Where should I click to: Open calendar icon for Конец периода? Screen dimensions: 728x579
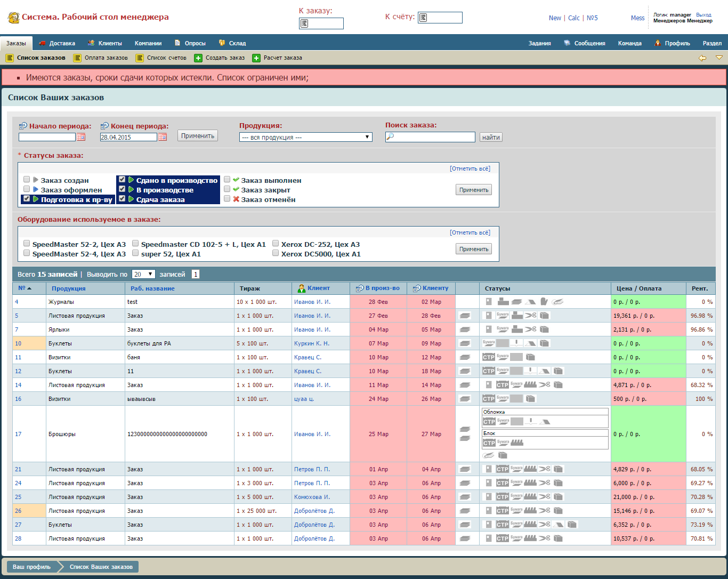pos(163,137)
